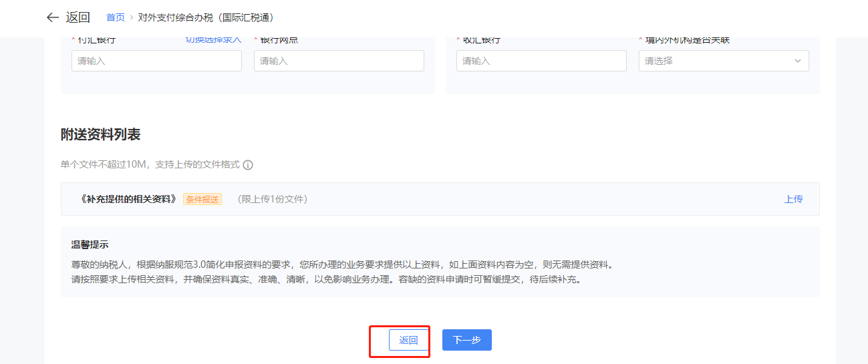
Task: Click the info icon beside supported file formats
Action: [x=248, y=165]
